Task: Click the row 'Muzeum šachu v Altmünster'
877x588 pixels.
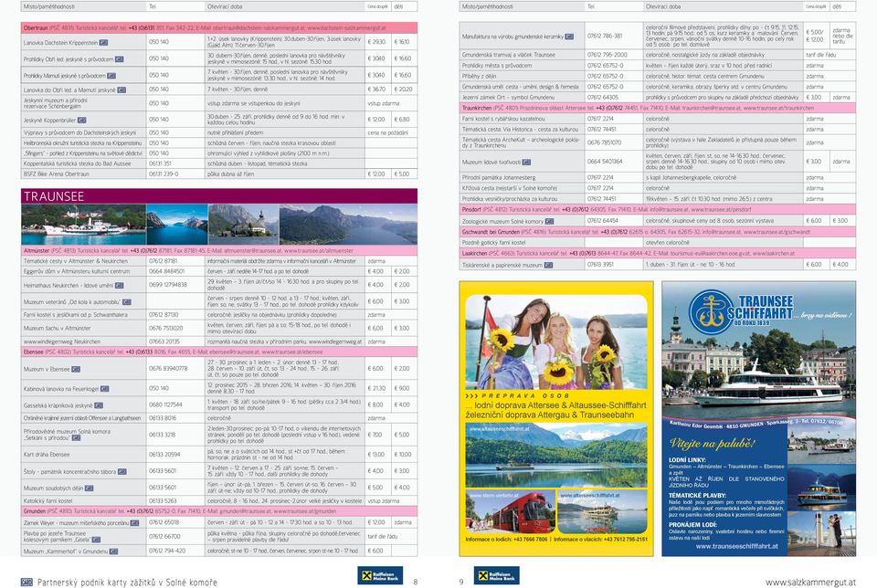Action: point(219,328)
